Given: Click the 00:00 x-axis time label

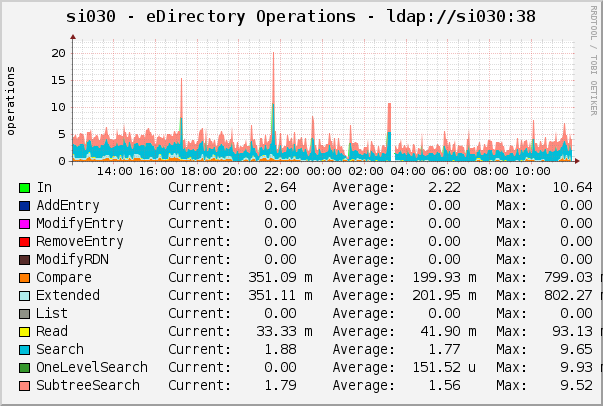Looking at the screenshot, I should (x=324, y=171).
